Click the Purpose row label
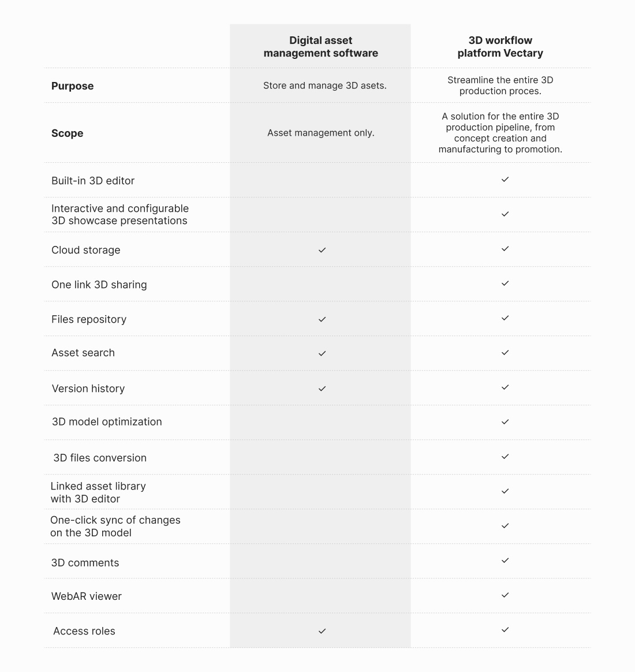Image resolution: width=635 pixels, height=672 pixels. [72, 86]
